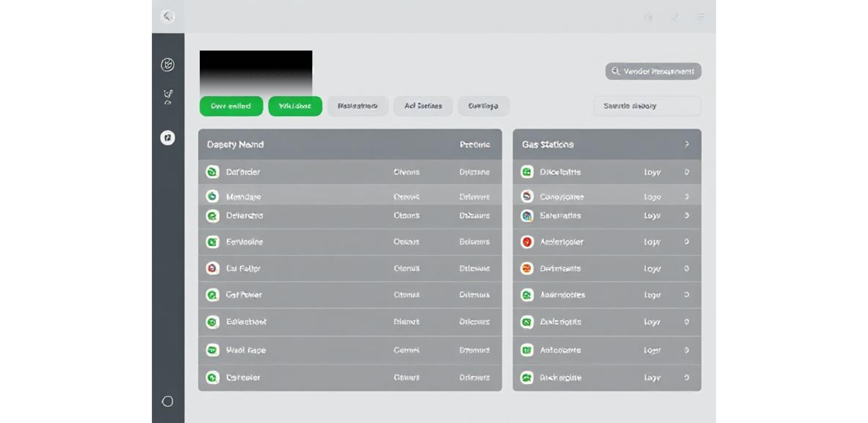
Task: Click the red-blue icon beside Eal Fallpr
Action: click(x=212, y=268)
